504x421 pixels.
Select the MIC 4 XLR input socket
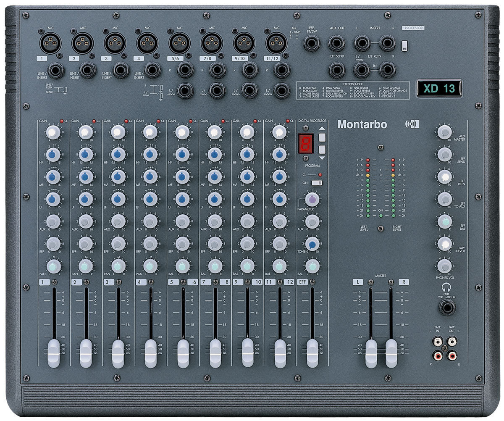coord(147,43)
